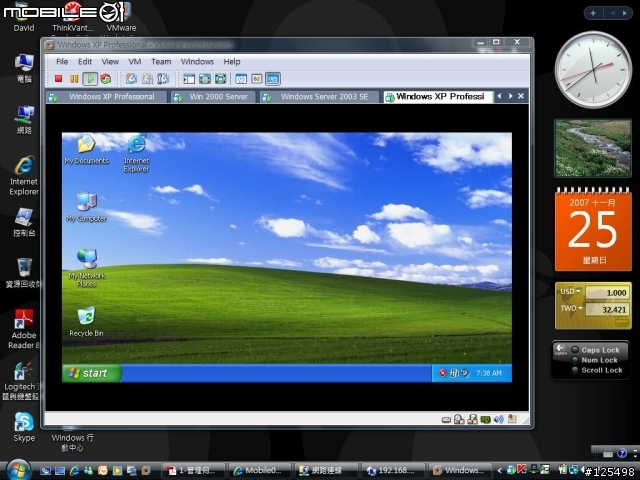
Task: Click the Take Snapshot toolbar icon
Action: coord(131,78)
